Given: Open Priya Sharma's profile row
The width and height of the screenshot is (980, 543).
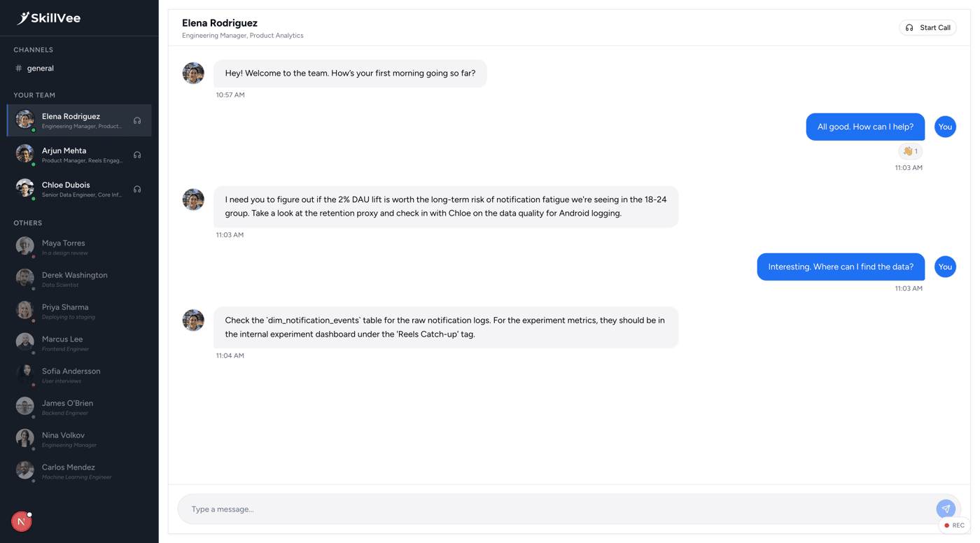Looking at the screenshot, I should [x=79, y=311].
